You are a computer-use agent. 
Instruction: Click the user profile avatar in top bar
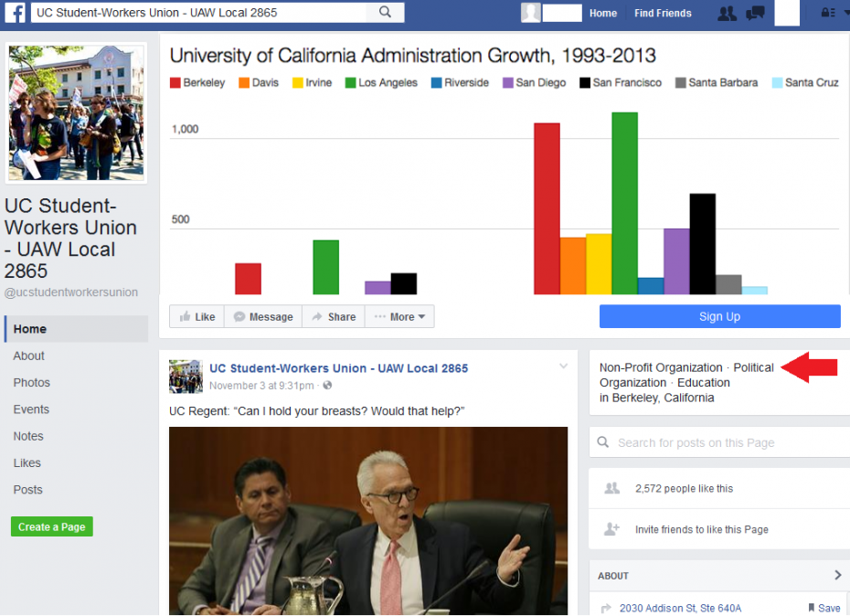click(x=531, y=13)
